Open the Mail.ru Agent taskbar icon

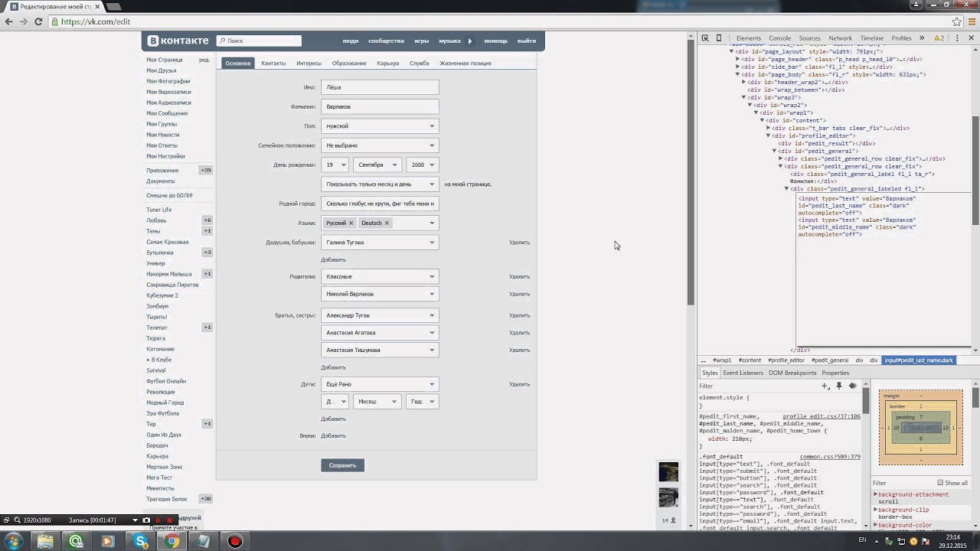coord(76,541)
